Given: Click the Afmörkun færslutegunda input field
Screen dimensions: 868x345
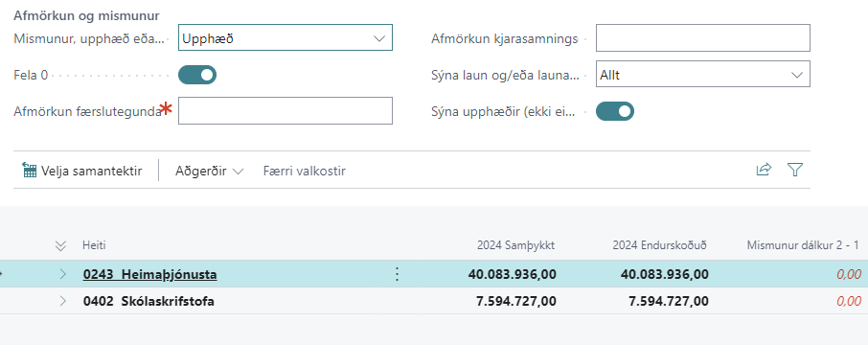Looking at the screenshot, I should (x=286, y=111).
